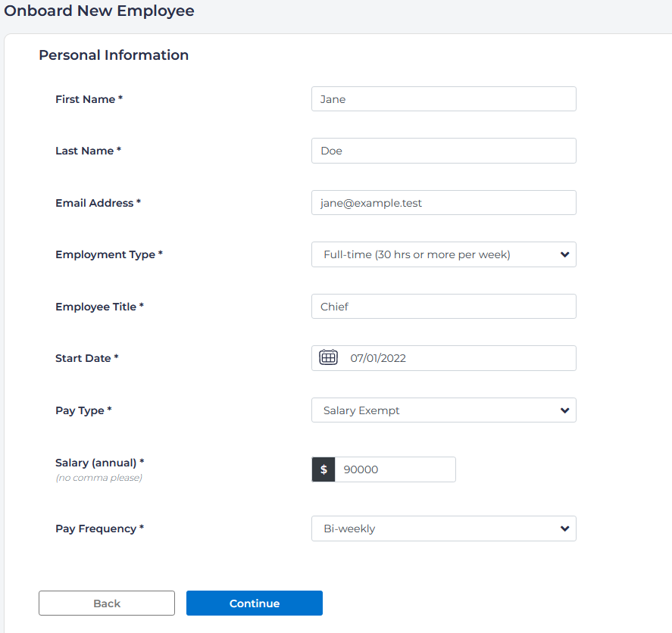Click the 'Pay Frequency *' label text
672x633 pixels.
point(99,529)
